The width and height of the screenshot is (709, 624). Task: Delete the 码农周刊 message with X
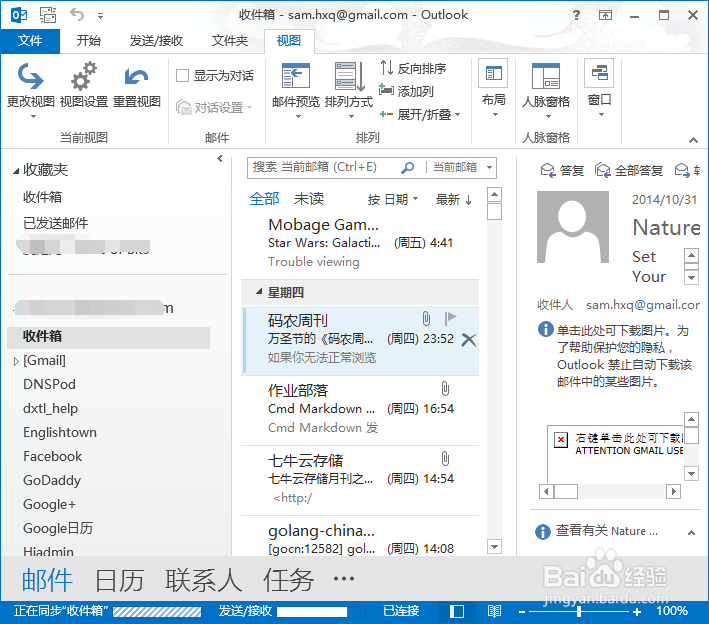click(469, 340)
